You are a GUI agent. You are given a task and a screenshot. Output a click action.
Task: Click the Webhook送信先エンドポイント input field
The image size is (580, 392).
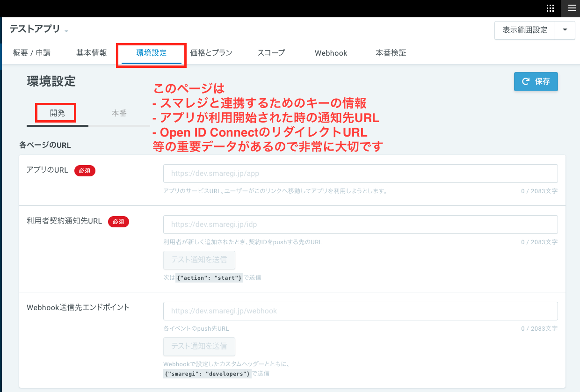[360, 311]
